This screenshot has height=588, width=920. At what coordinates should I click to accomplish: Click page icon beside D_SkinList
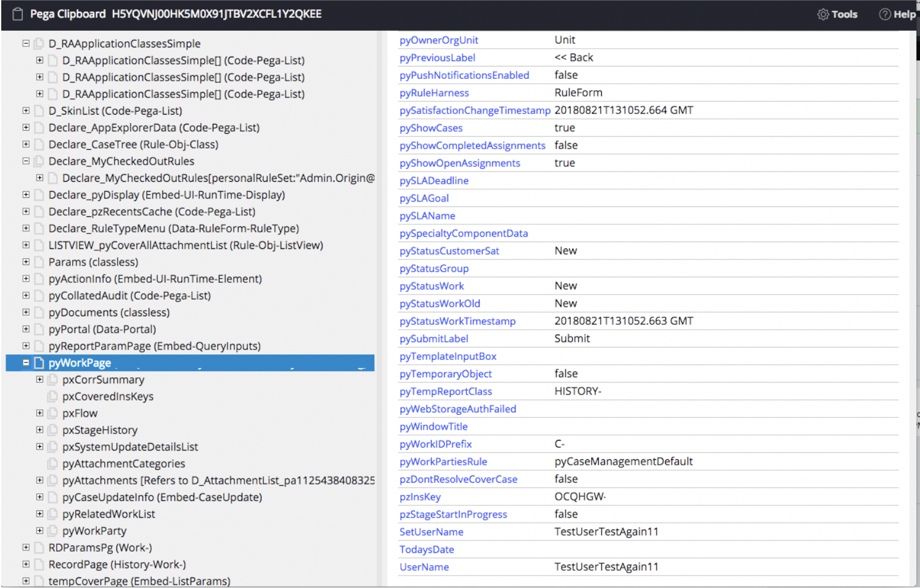39,111
